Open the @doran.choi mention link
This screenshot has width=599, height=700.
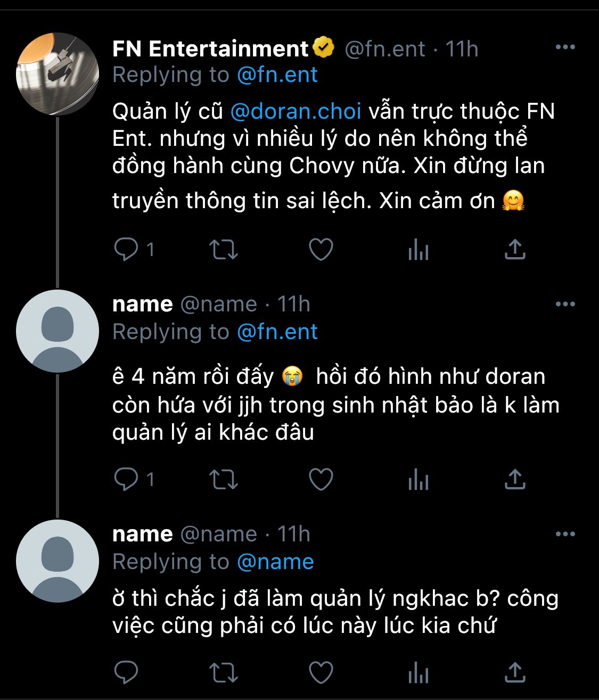point(296,111)
